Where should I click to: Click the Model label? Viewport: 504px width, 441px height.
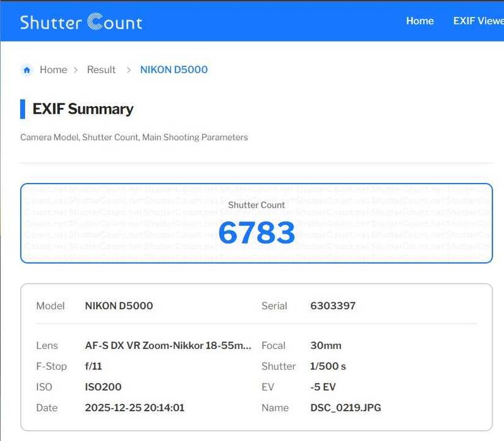click(51, 306)
